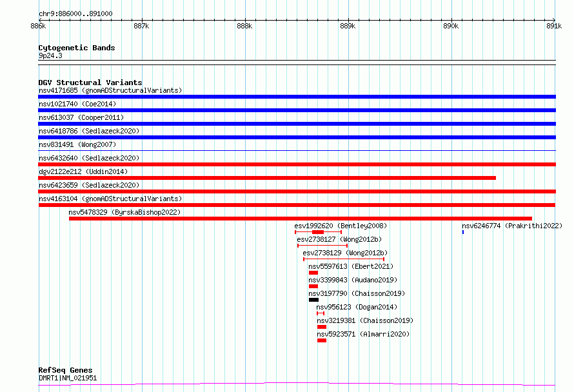Image resolution: width=574 pixels, height=392 pixels.
Task: Click the DMRT1|NM_021951 gene label
Action: (x=68, y=378)
